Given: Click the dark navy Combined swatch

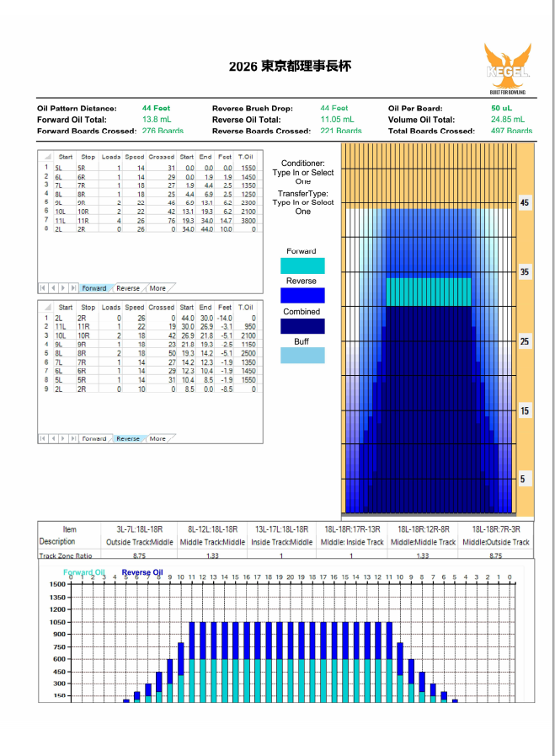Looking at the screenshot, I should tap(302, 326).
